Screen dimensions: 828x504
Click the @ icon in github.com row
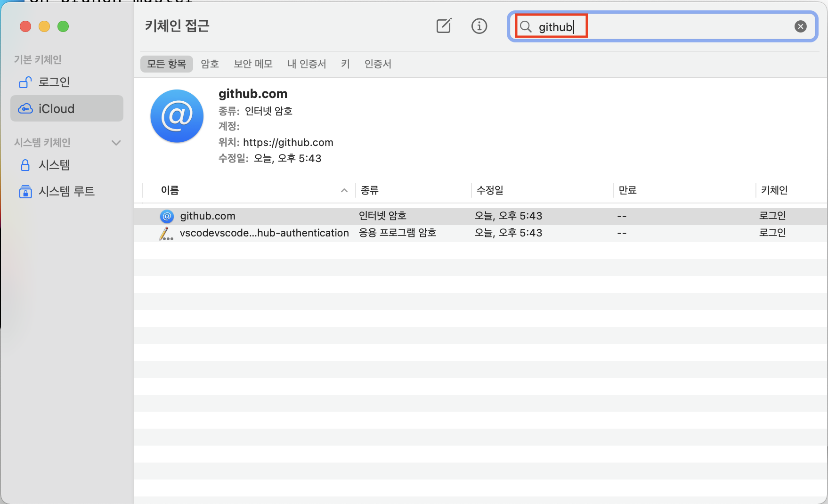click(x=167, y=216)
